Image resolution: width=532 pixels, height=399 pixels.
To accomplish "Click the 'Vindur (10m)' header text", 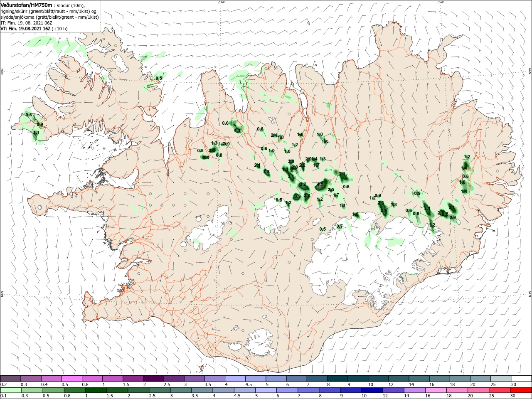I will click(x=71, y=5).
